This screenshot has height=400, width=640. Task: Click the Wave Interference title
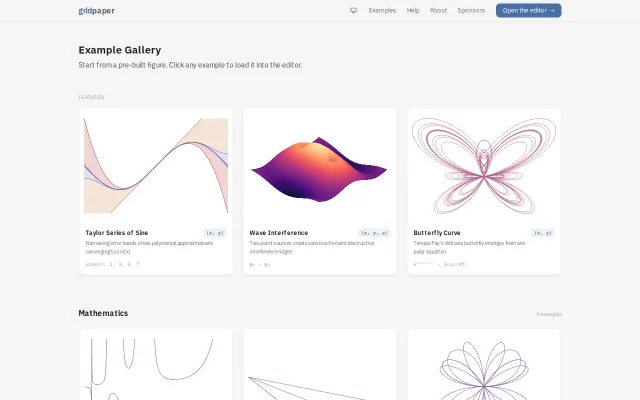pos(279,233)
